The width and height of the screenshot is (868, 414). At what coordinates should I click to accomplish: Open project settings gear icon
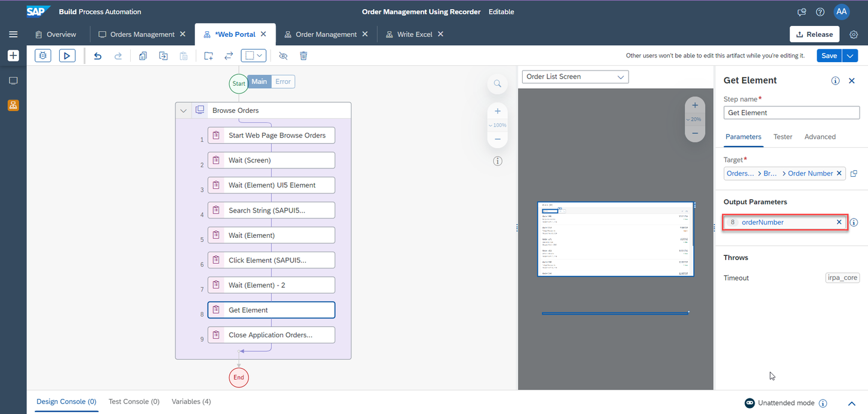[854, 34]
